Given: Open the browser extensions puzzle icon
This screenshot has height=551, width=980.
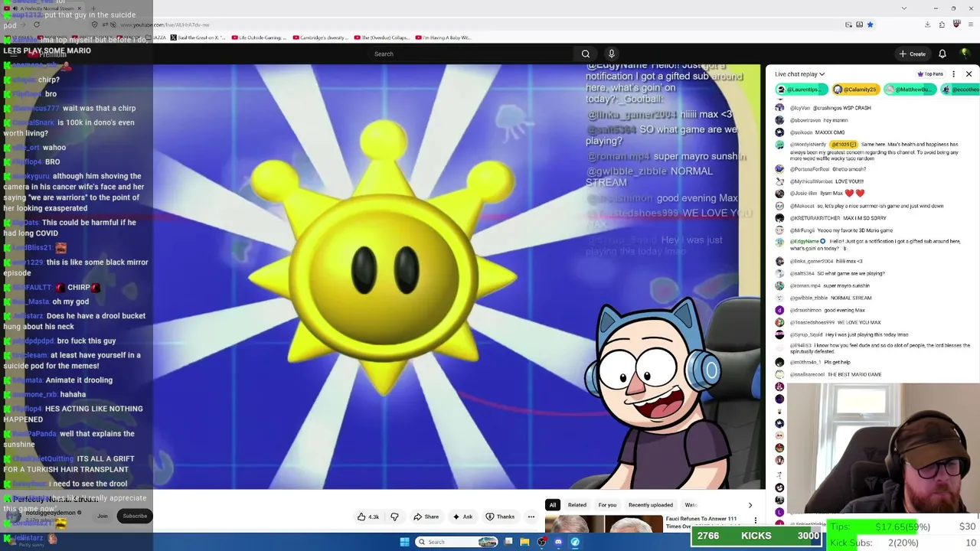Looking at the screenshot, I should (942, 24).
